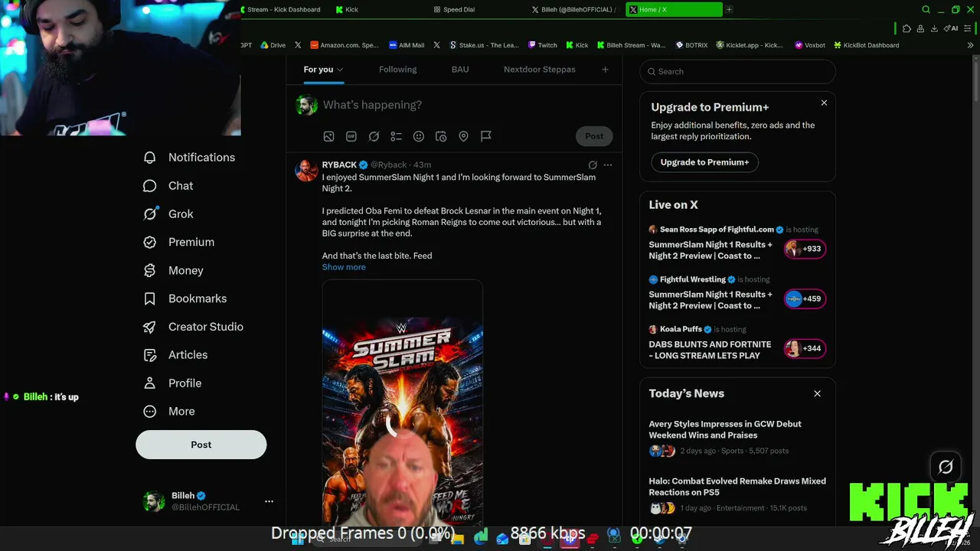The width and height of the screenshot is (980, 551).
Task: Open the floating Grok button at bottom right
Action: click(x=946, y=467)
